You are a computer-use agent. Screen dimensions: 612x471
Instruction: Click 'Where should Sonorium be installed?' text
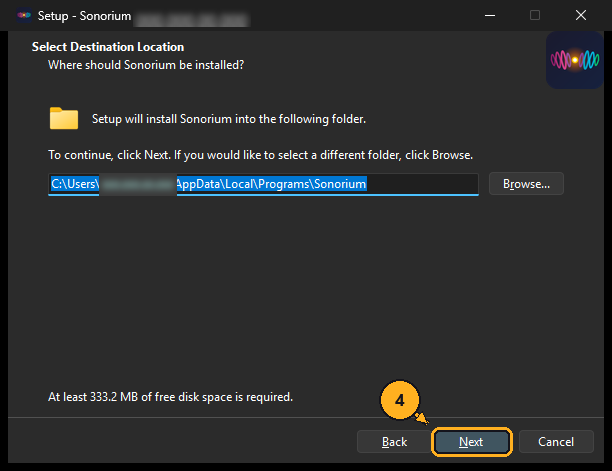coord(146,65)
